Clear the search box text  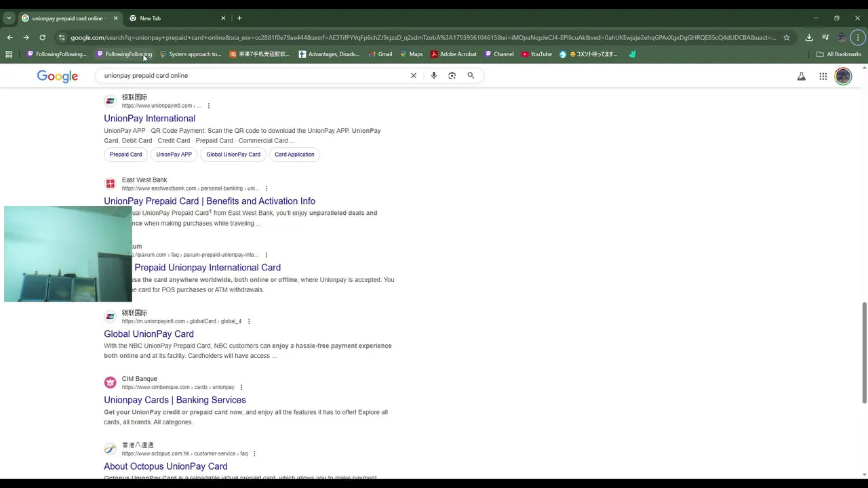pos(414,75)
